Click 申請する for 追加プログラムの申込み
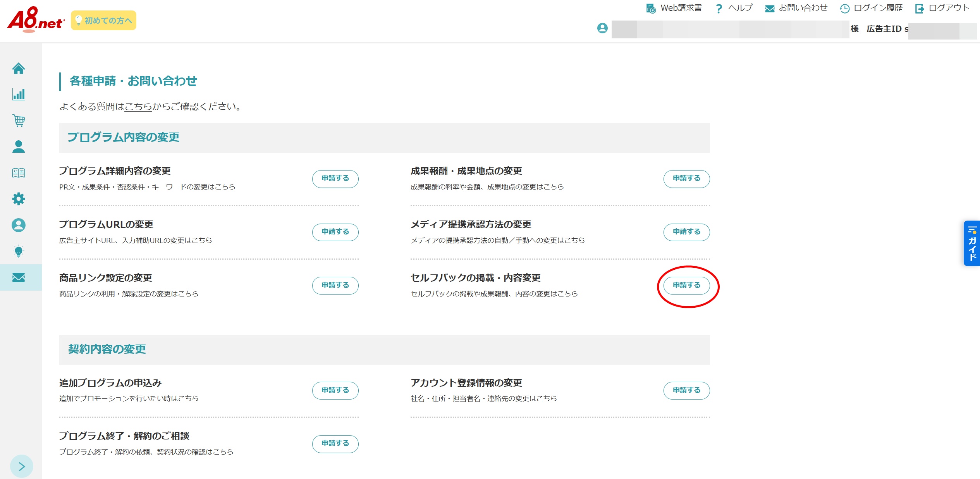This screenshot has width=980, height=479. 335,391
